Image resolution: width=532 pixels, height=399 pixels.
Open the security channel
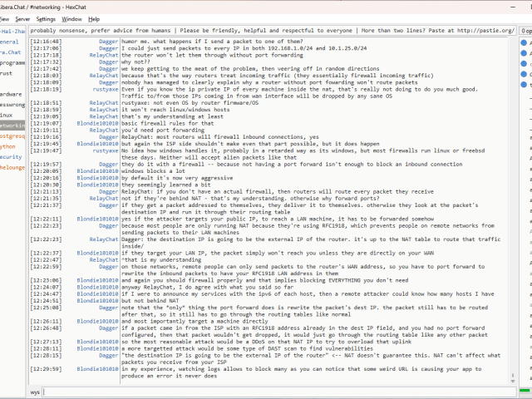point(10,156)
